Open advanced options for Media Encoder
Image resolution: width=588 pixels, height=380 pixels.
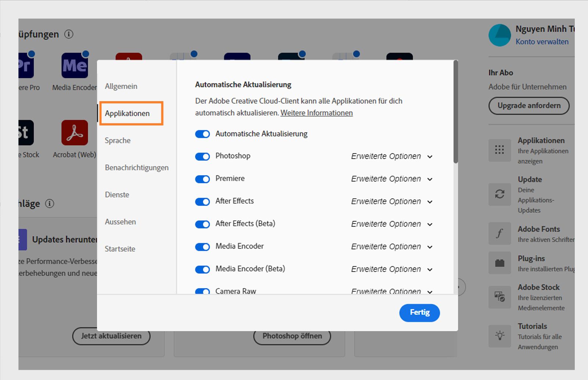[391, 246]
